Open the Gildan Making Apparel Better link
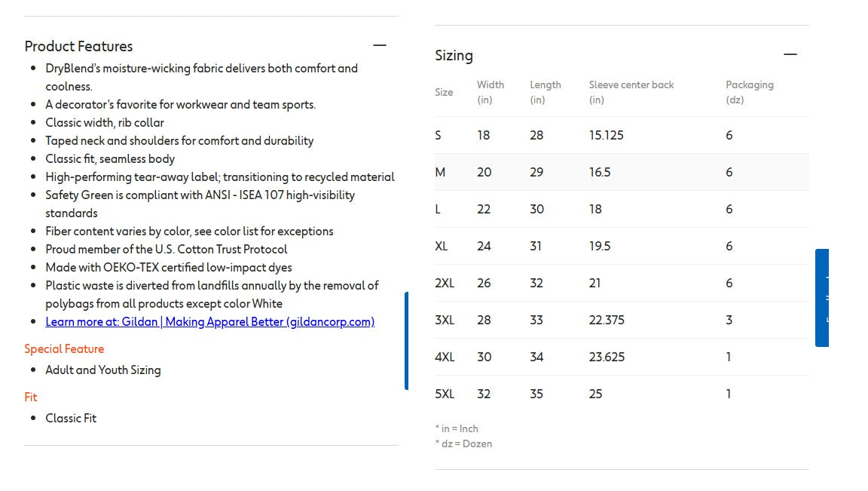Screen dimensions: 868x491 click(209, 322)
